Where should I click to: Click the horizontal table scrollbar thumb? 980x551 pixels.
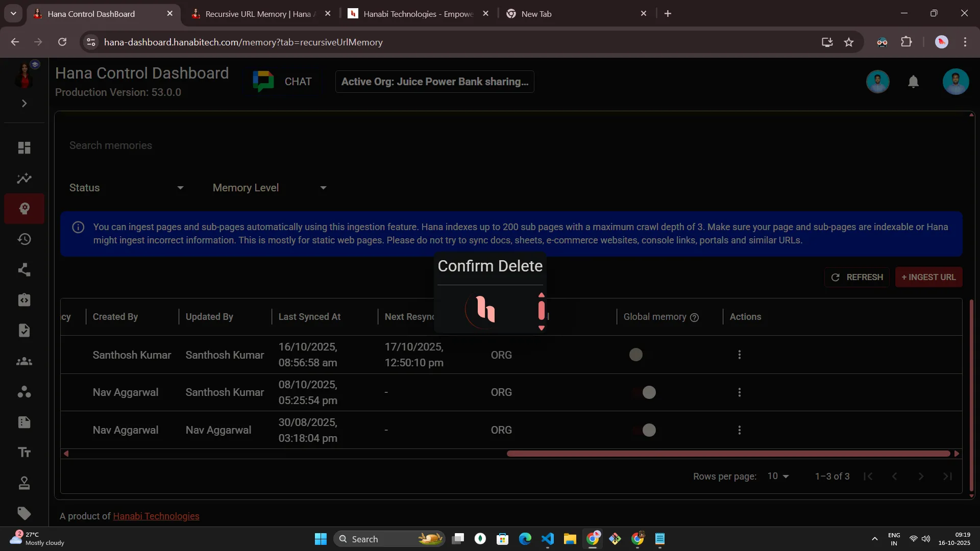coord(728,454)
